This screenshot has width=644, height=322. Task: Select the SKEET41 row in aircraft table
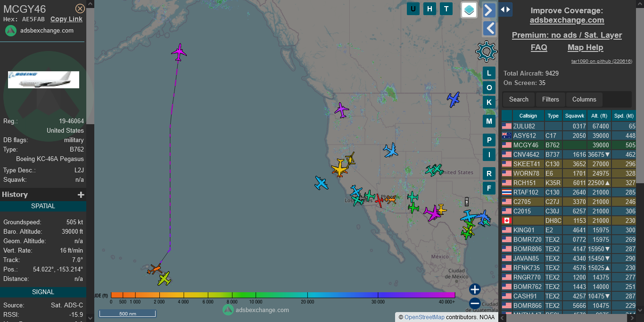pyautogui.click(x=569, y=164)
